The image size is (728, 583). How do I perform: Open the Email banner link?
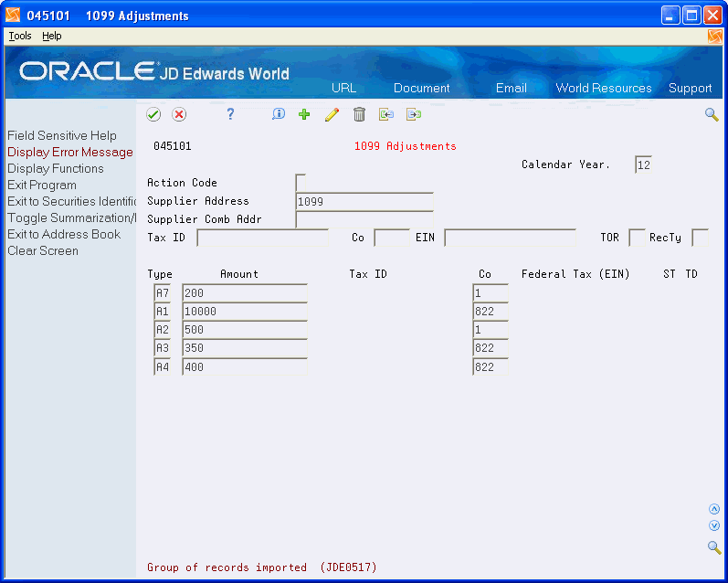pos(512,89)
